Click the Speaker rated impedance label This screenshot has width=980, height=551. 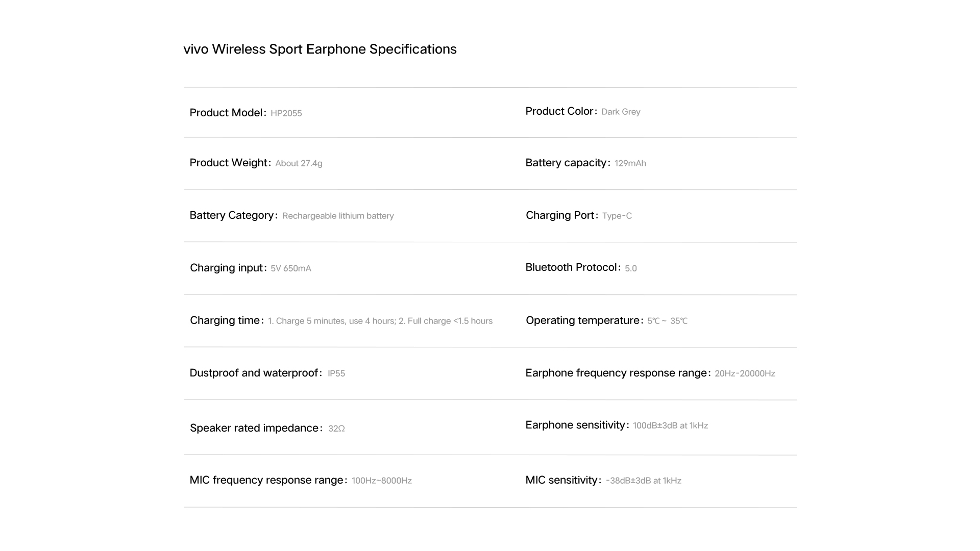(255, 428)
